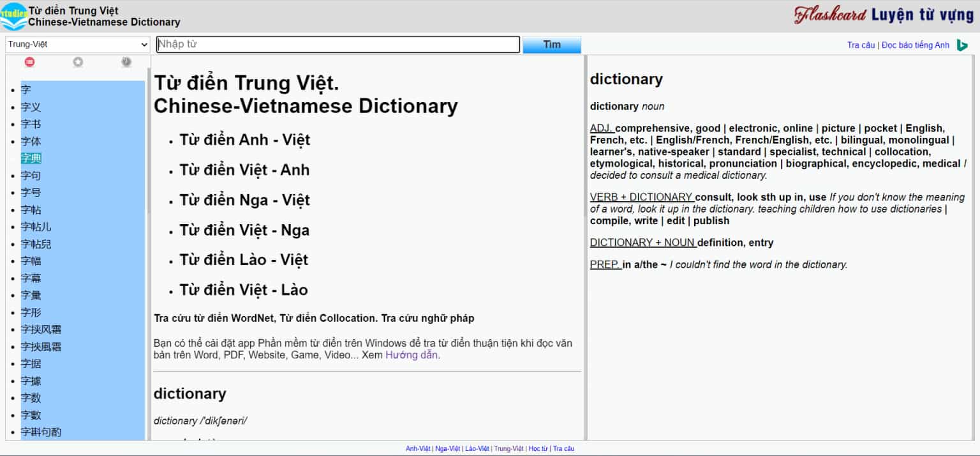Open the Từ điển Việt - Lào link

click(x=244, y=290)
